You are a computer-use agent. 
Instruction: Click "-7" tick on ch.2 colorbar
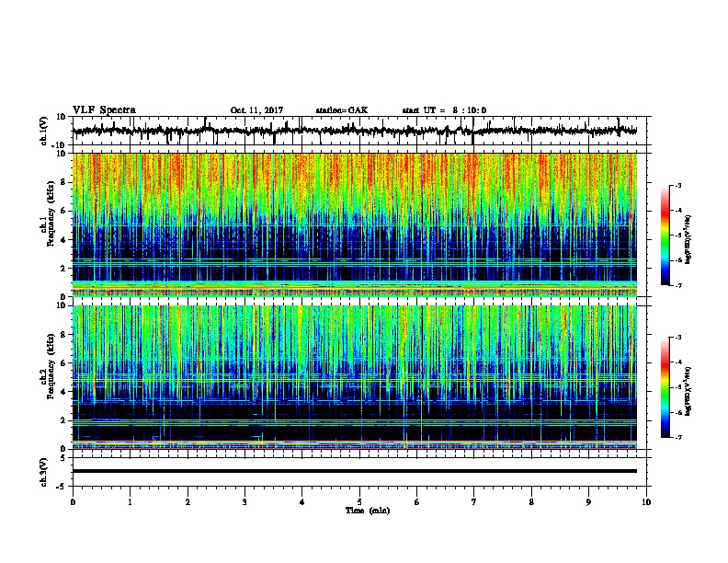point(677,438)
